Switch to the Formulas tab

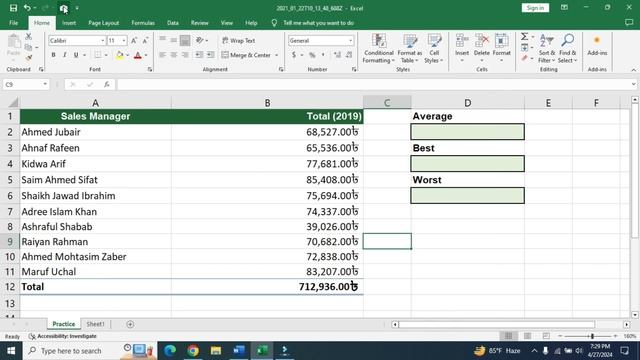coord(143,23)
